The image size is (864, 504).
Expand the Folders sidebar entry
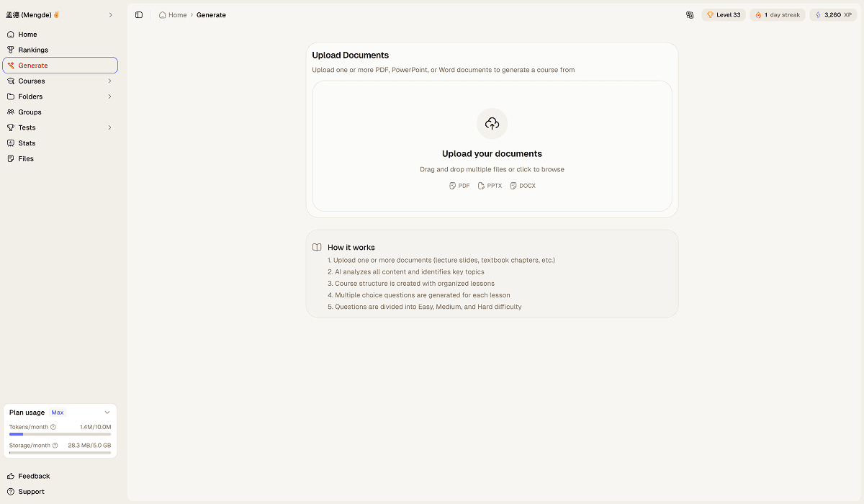coord(109,96)
